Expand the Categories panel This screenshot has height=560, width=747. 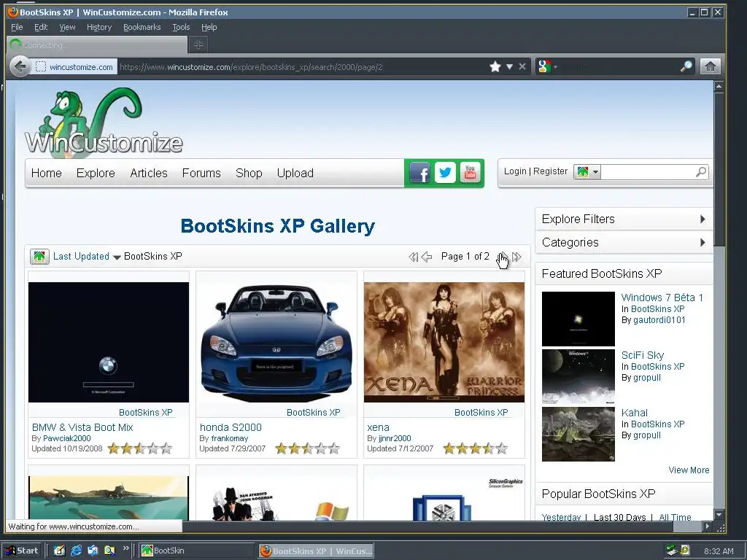[x=624, y=242]
